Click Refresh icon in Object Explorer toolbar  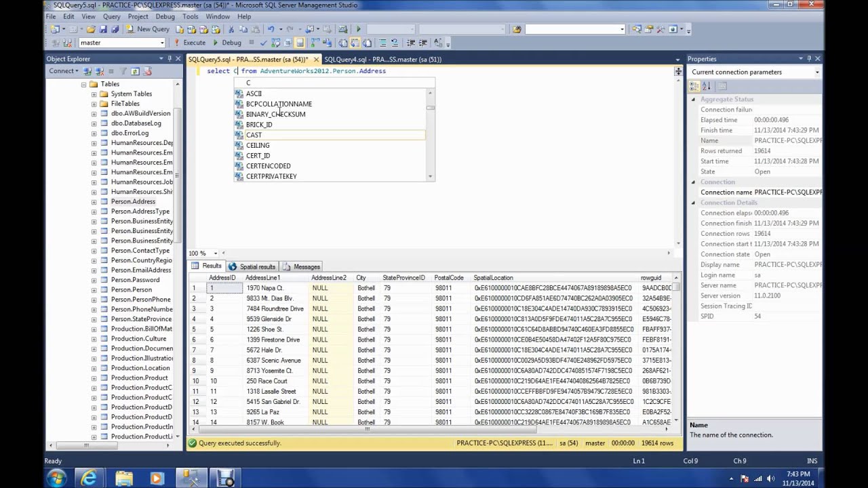pos(135,71)
